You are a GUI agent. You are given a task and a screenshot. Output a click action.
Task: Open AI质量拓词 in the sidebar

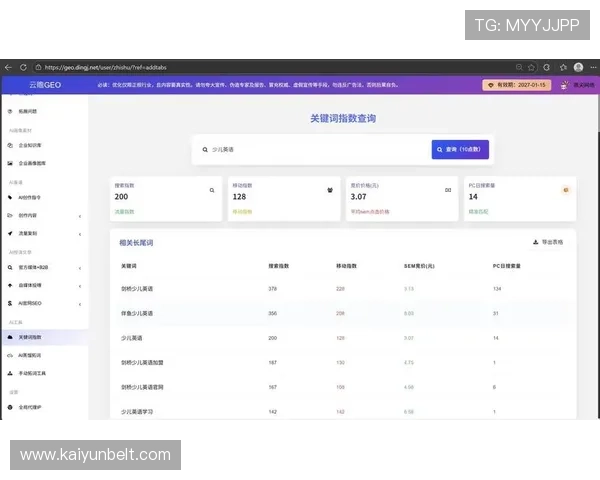[x=29, y=356]
